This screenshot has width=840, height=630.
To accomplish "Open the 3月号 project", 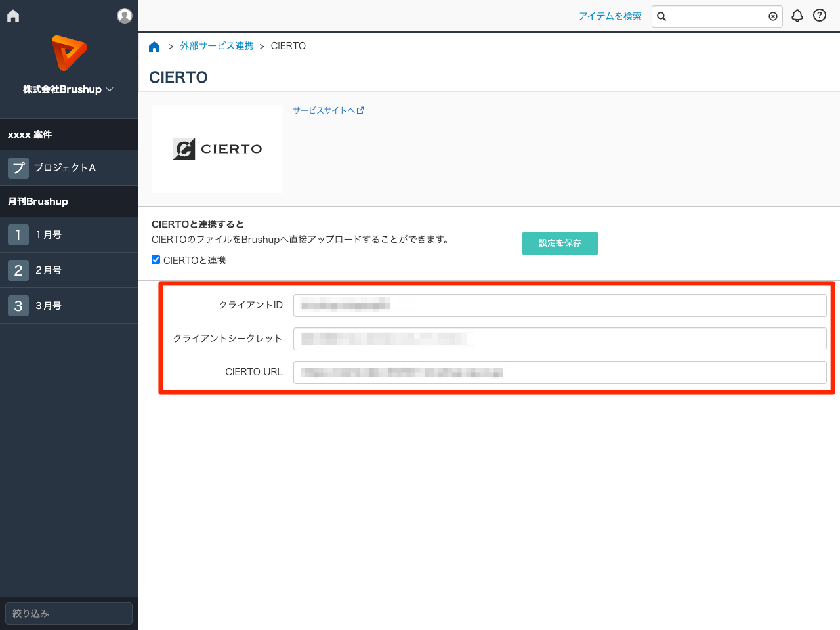I will tap(69, 306).
